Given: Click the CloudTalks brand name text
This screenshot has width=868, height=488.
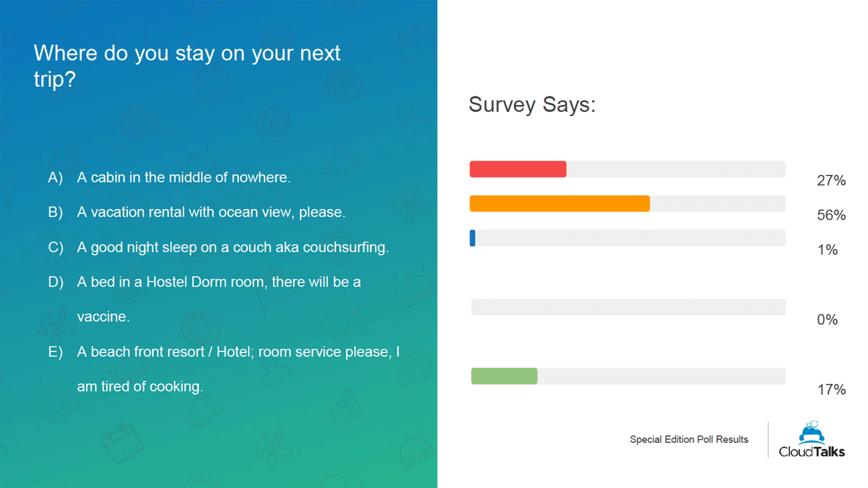Looking at the screenshot, I should click(x=812, y=451).
